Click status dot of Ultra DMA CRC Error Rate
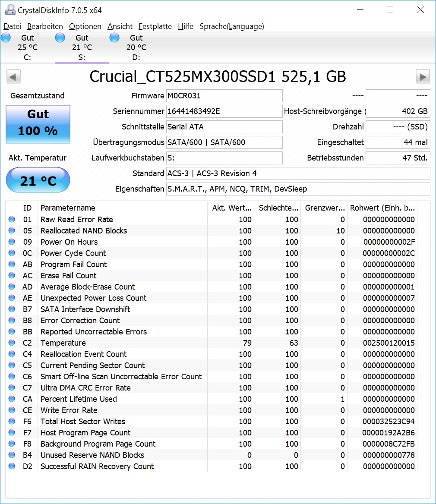436x504 pixels. (x=12, y=387)
